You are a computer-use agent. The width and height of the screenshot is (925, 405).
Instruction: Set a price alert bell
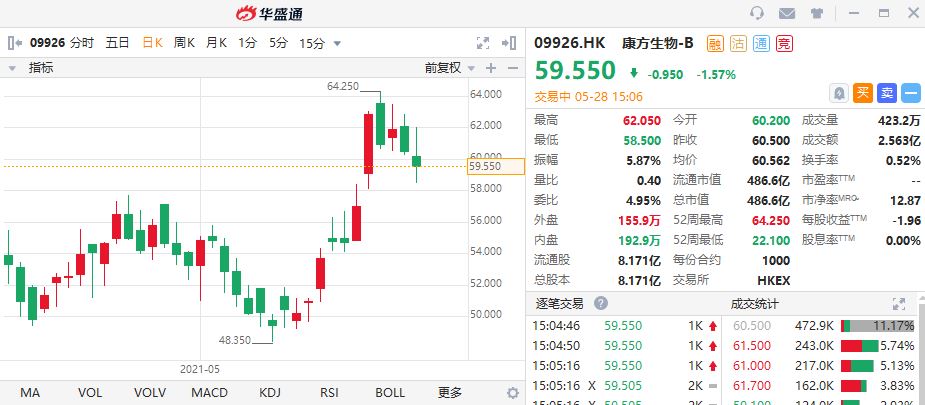[839, 93]
